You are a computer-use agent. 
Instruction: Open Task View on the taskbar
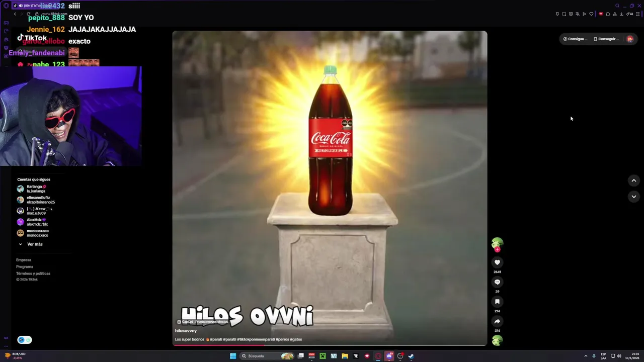coord(301,356)
